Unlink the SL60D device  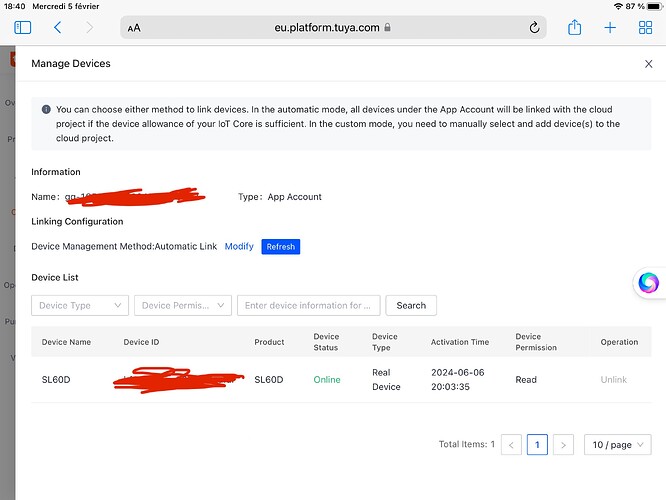tap(613, 380)
